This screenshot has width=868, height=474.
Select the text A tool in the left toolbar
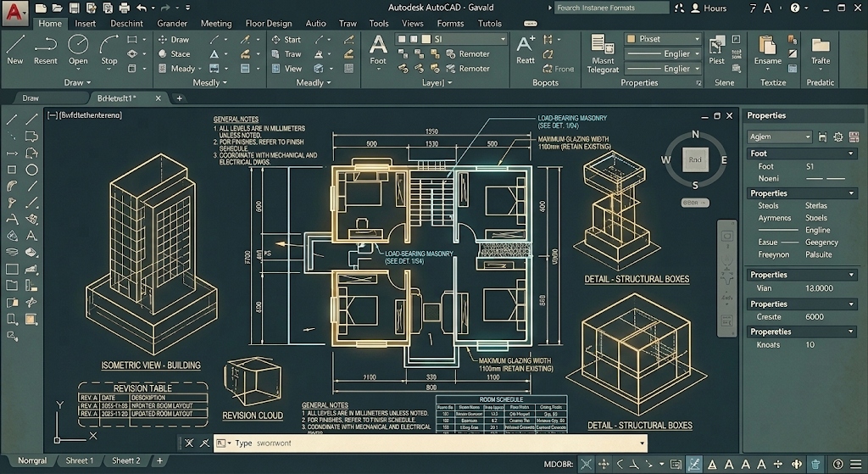31,236
